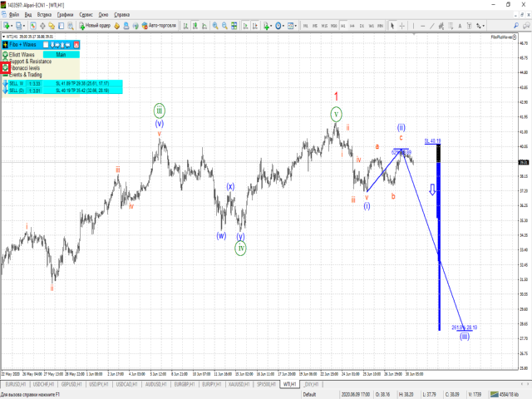Expand the WTI,H1 chart title triangle

3,37
